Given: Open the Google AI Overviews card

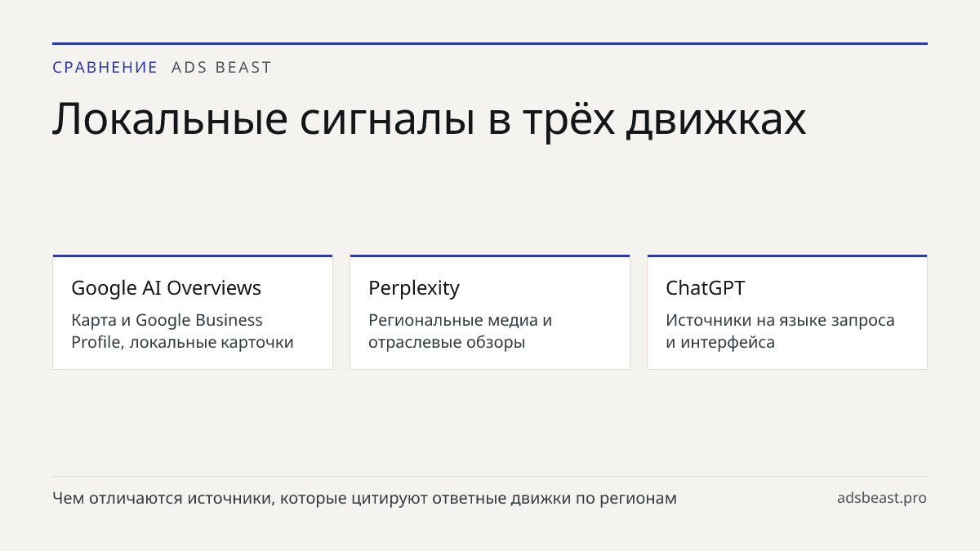Looking at the screenshot, I should (x=193, y=312).
